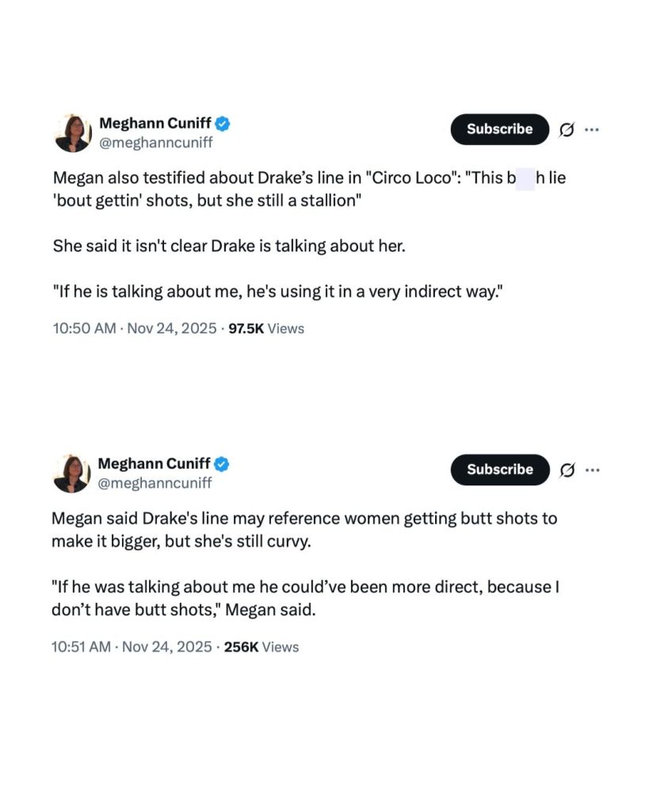This screenshot has height=812, width=649.
Task: Click the tweet text mentioning "Circo Loco"
Action: point(309,189)
